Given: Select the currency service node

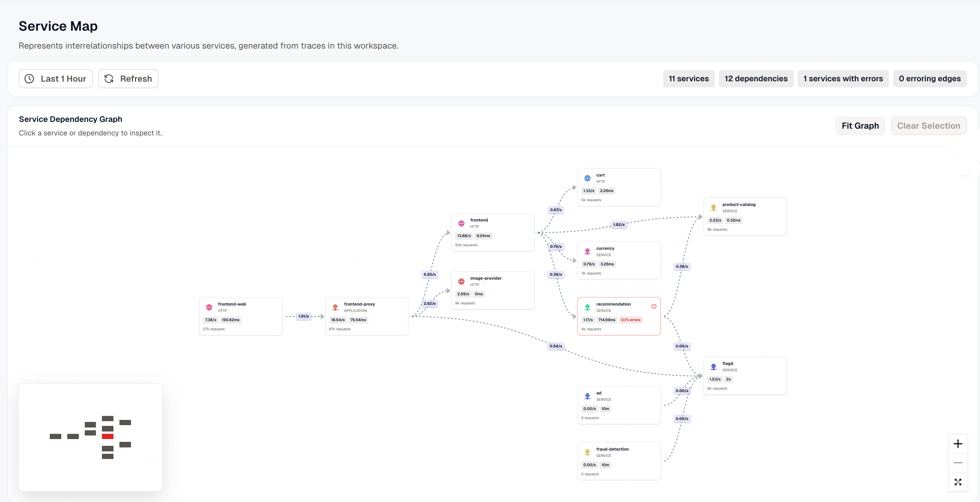Looking at the screenshot, I should pyautogui.click(x=619, y=260).
